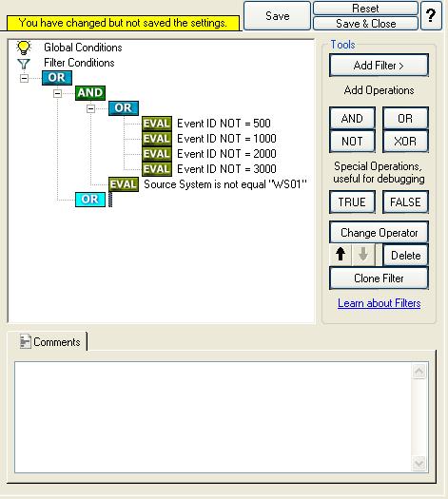
Task: Click the Global Conditions lightbulb icon
Action: click(24, 48)
